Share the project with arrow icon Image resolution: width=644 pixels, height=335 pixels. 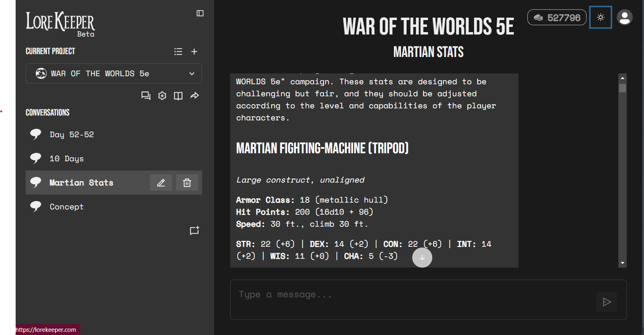[x=194, y=95]
